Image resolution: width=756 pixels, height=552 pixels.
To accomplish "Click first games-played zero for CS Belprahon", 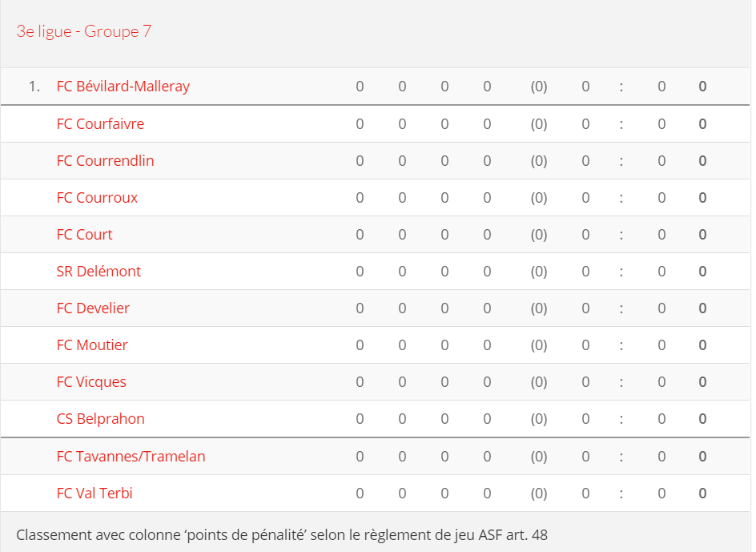I will [360, 419].
